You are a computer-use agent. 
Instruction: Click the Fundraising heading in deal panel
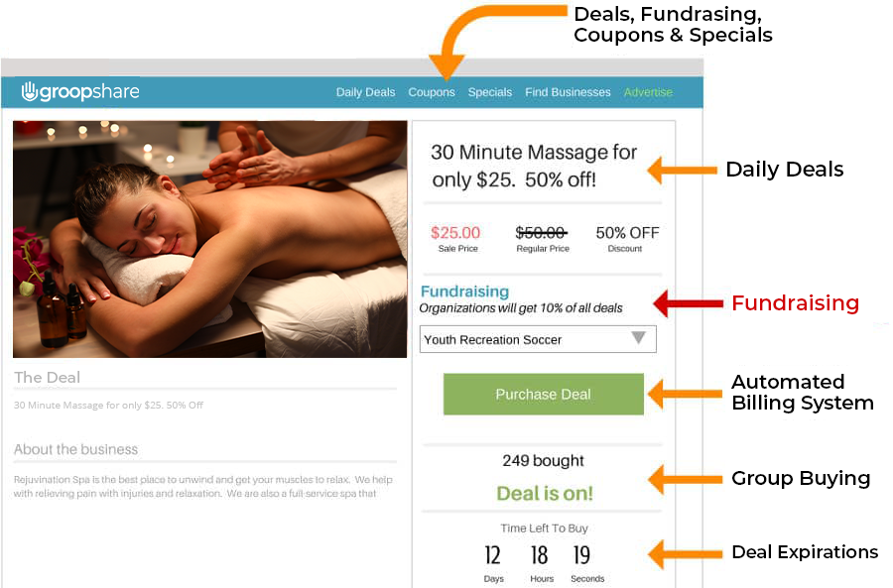(x=464, y=292)
